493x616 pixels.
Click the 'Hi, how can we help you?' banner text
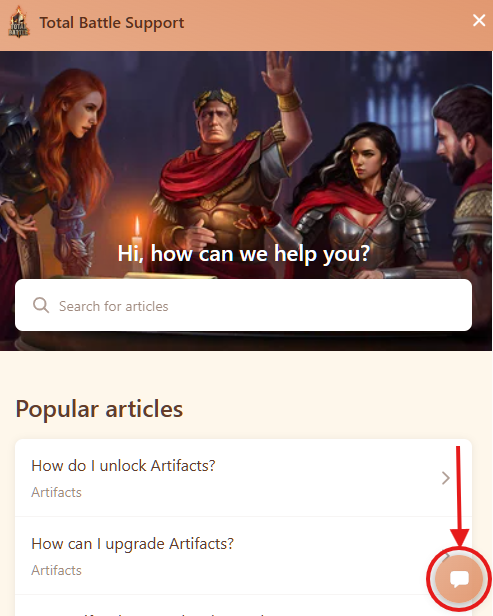pos(244,253)
